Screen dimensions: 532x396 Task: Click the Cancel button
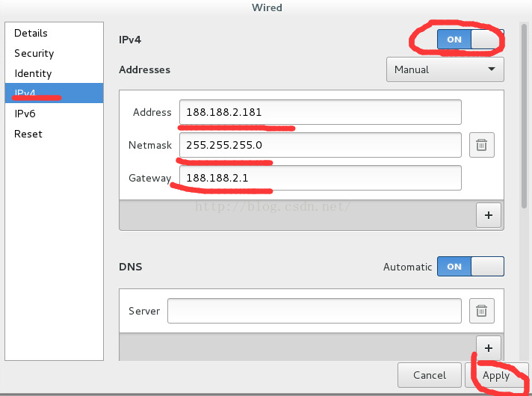coord(430,375)
